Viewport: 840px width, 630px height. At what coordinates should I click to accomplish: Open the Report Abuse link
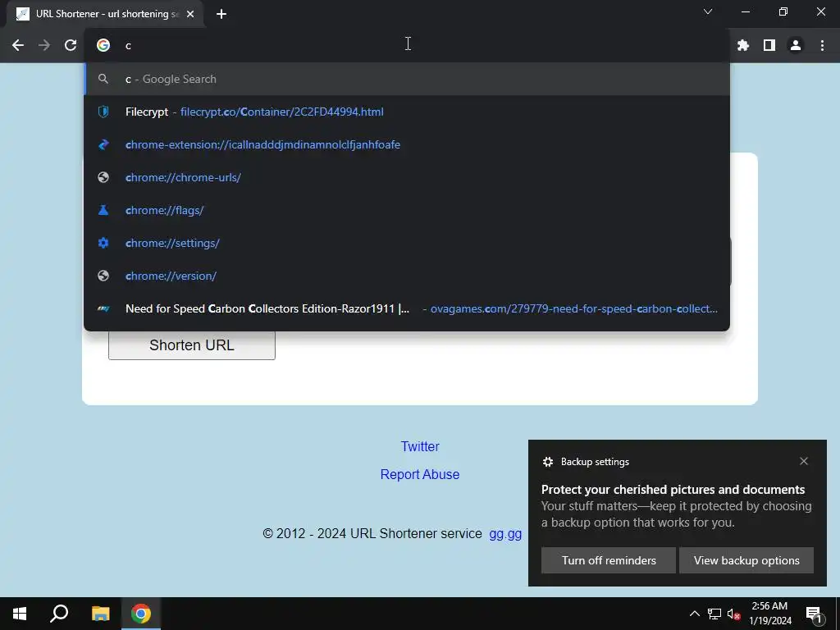(420, 474)
